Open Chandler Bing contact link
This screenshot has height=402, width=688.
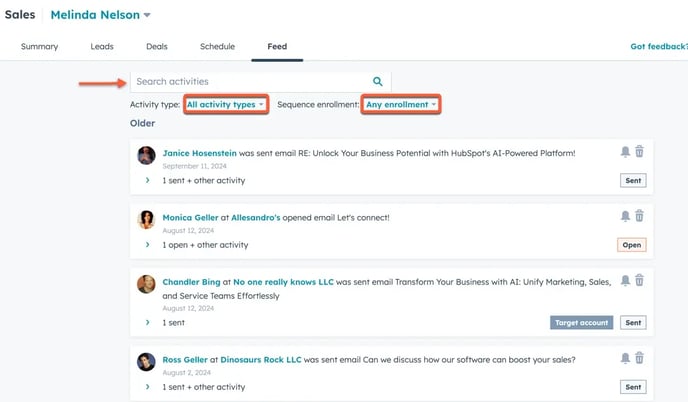pos(191,282)
